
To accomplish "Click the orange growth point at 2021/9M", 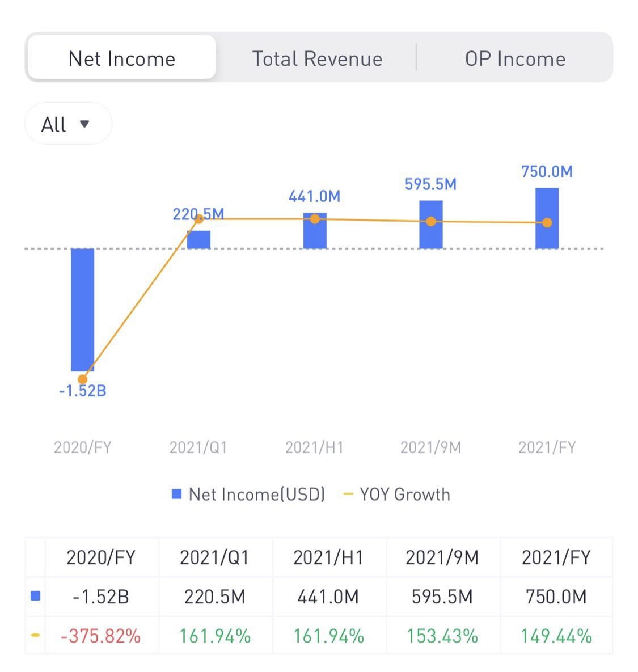I will 431,221.
